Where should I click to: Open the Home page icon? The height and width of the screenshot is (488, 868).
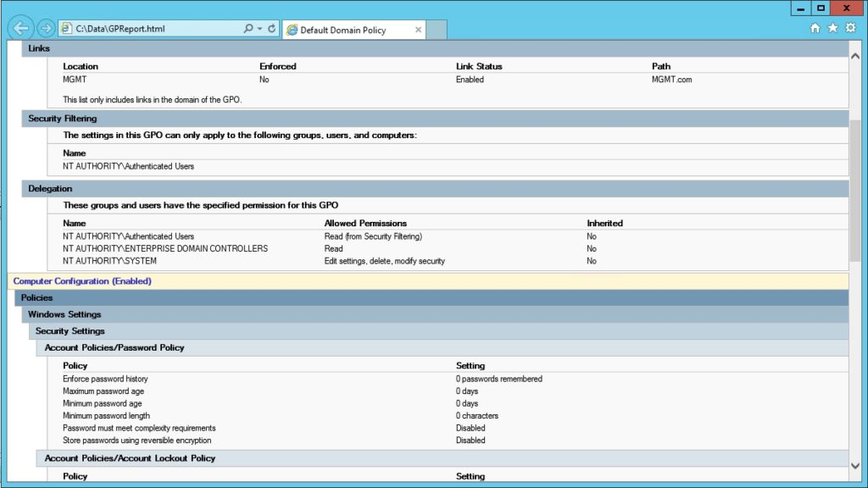tap(815, 28)
